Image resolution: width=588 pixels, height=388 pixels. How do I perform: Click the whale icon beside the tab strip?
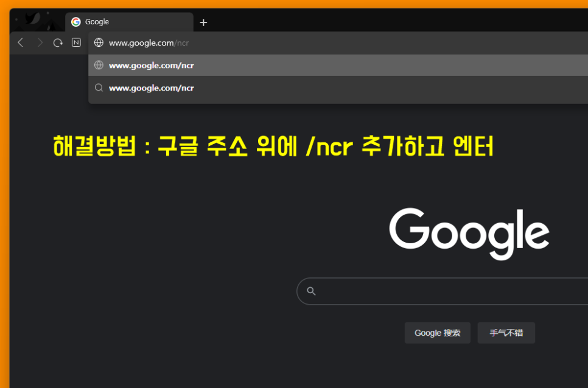tap(33, 19)
